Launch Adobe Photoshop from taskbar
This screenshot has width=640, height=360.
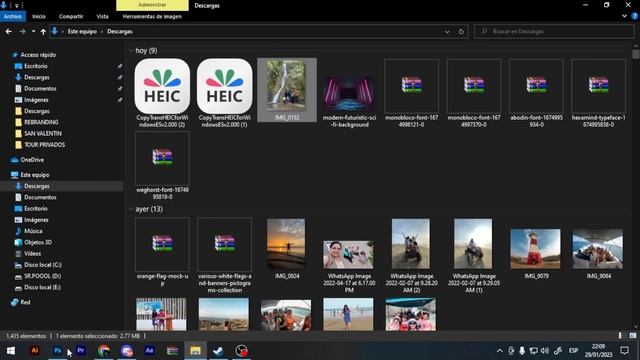pyautogui.click(x=58, y=351)
